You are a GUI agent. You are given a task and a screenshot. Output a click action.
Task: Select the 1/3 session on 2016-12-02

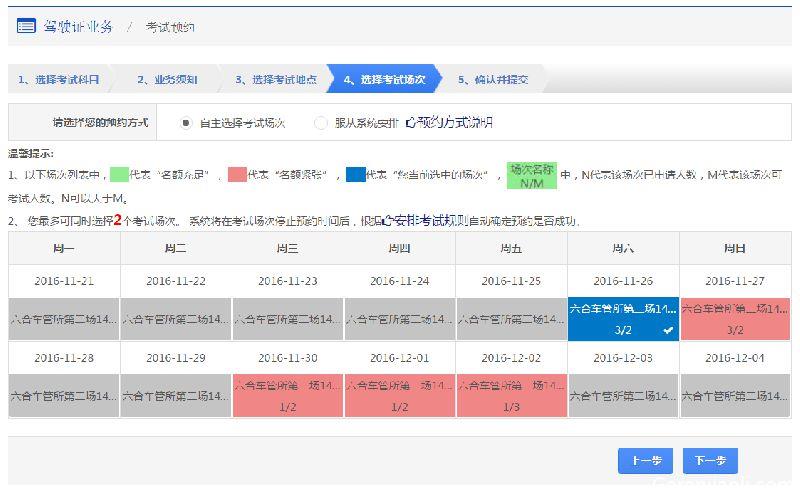pos(511,396)
